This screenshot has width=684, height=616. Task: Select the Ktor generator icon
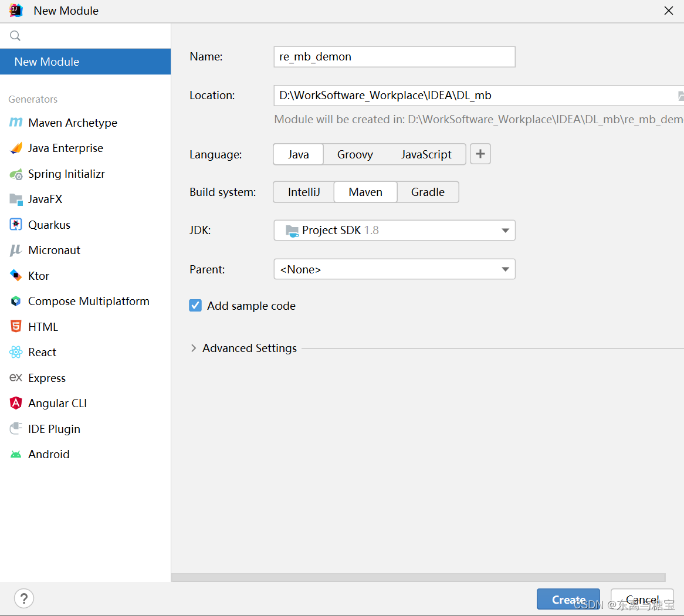[16, 276]
